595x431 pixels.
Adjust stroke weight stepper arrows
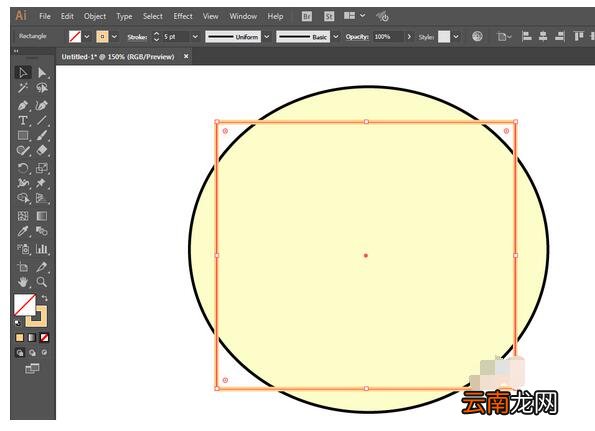pos(156,37)
